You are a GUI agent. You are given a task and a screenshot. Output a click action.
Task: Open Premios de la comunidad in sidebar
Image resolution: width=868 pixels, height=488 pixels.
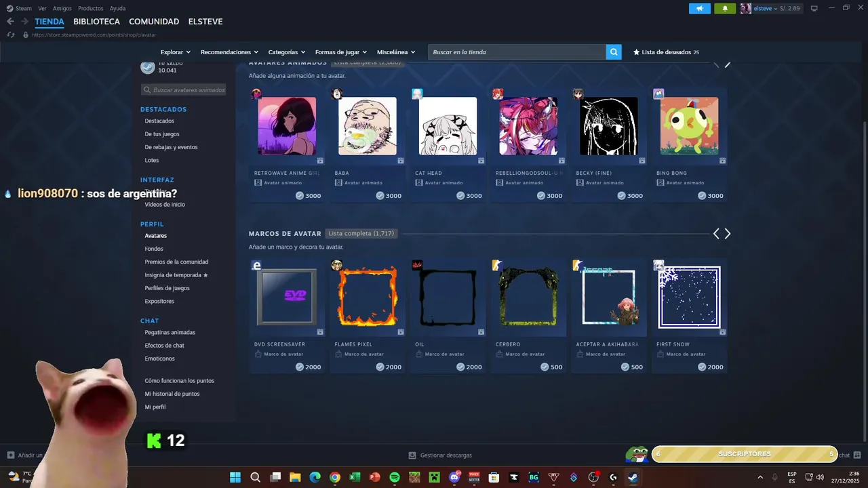(x=176, y=262)
